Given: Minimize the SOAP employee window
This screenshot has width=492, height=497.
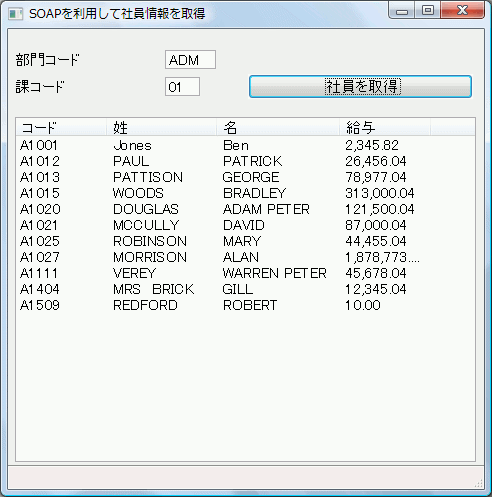Looking at the screenshot, I should click(x=402, y=11).
